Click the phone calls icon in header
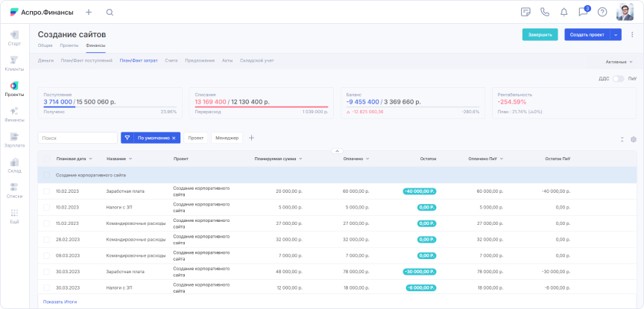Image resolution: width=644 pixels, height=309 pixels. 545,12
